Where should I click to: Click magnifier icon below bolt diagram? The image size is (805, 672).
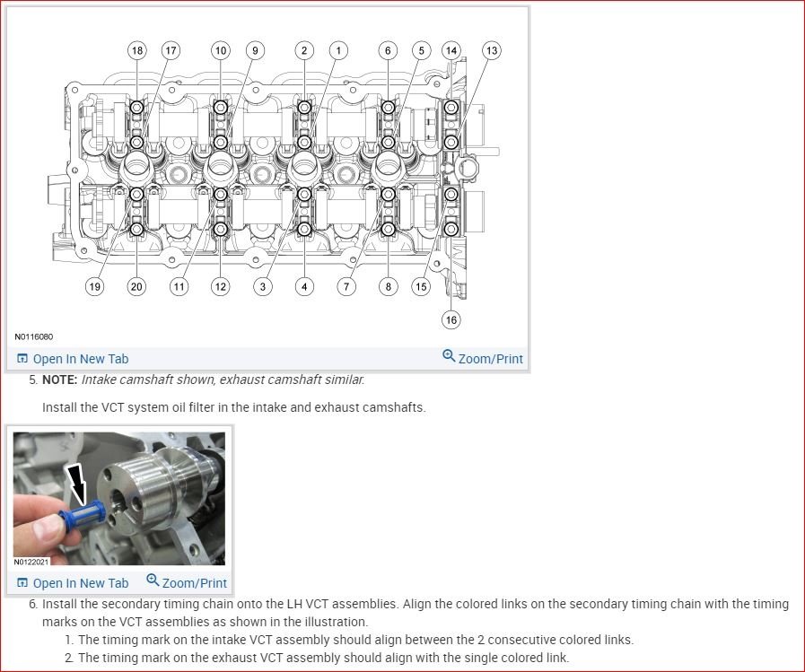point(449,355)
